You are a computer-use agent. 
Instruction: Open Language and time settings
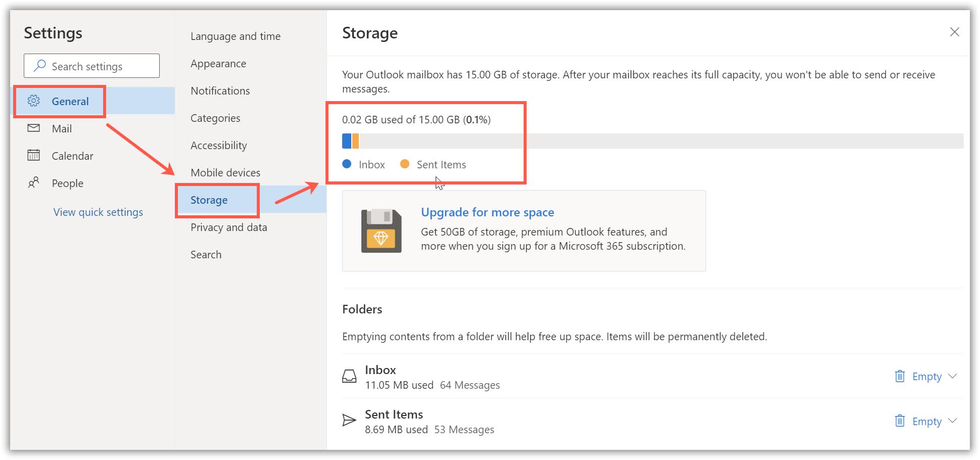(236, 36)
